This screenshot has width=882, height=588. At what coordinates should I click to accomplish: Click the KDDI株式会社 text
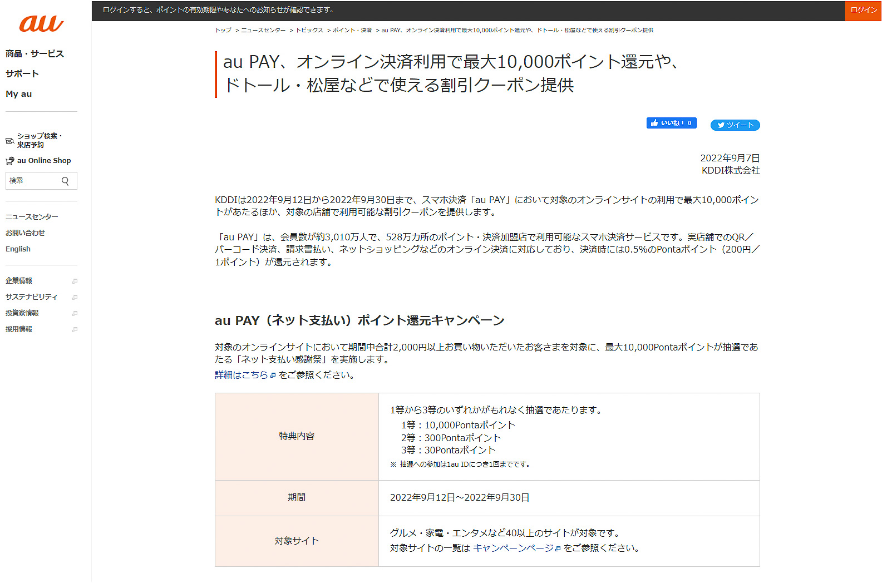coord(731,170)
